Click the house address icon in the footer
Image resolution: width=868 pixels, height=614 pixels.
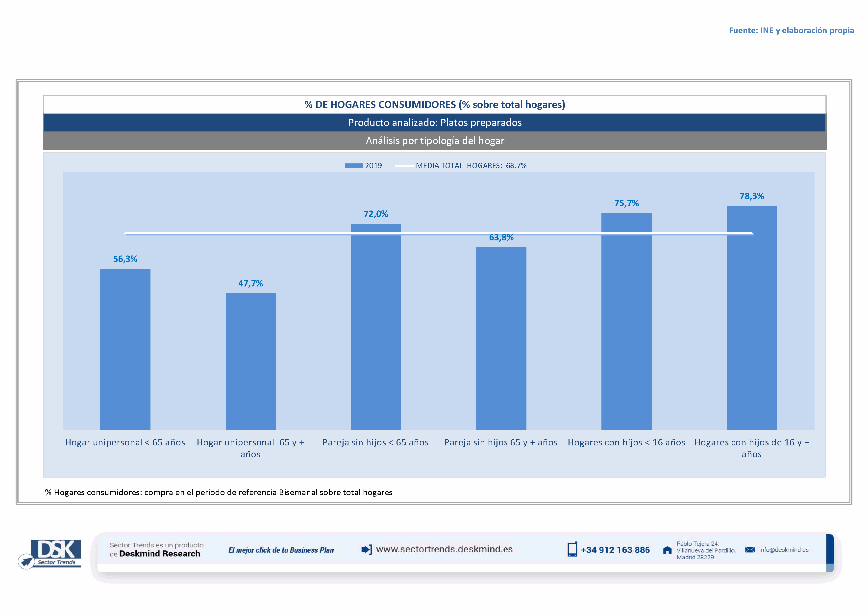[x=667, y=550]
